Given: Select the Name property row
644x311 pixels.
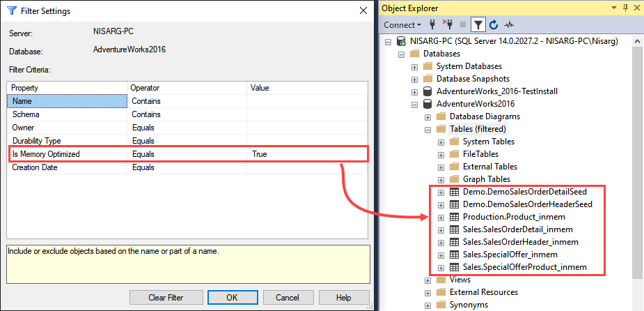Looking at the screenshot, I should pos(187,101).
